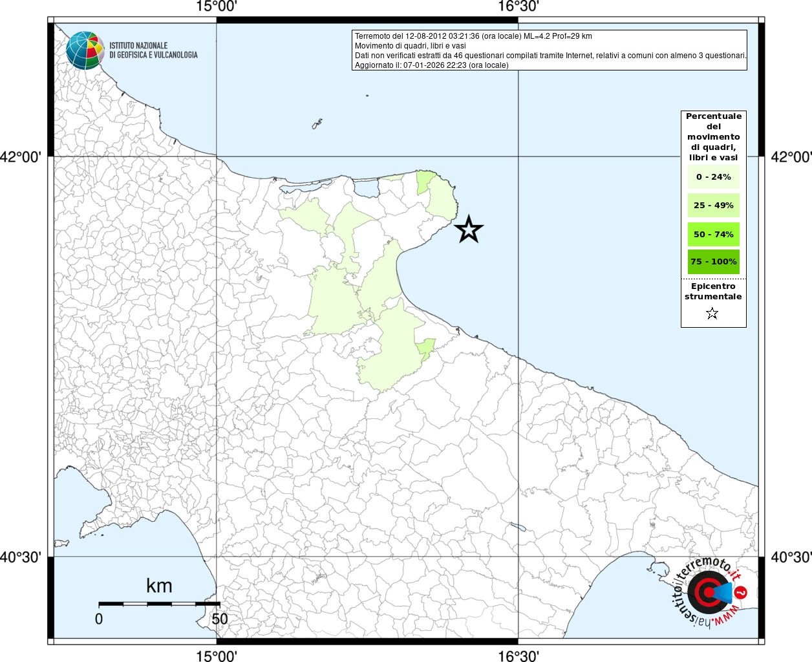The width and height of the screenshot is (812, 662).
Task: Click the epicenter star on the map
Action: point(469,230)
